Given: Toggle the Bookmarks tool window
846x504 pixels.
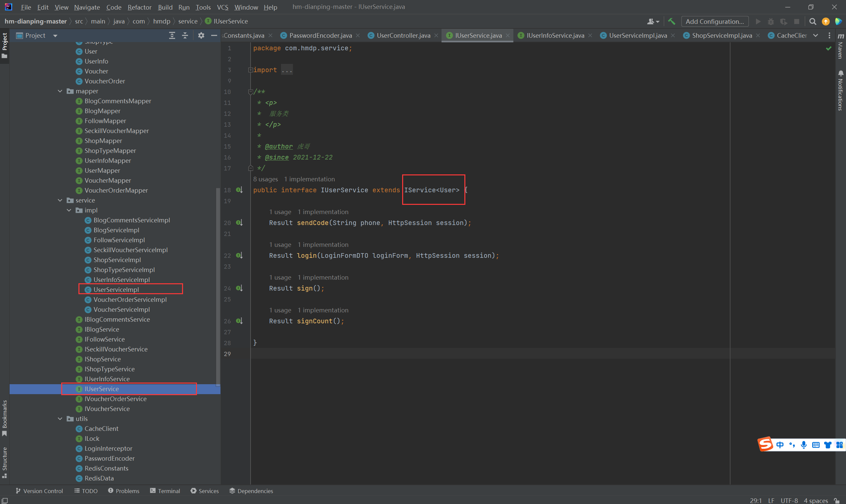Looking at the screenshot, I should pyautogui.click(x=4, y=418).
